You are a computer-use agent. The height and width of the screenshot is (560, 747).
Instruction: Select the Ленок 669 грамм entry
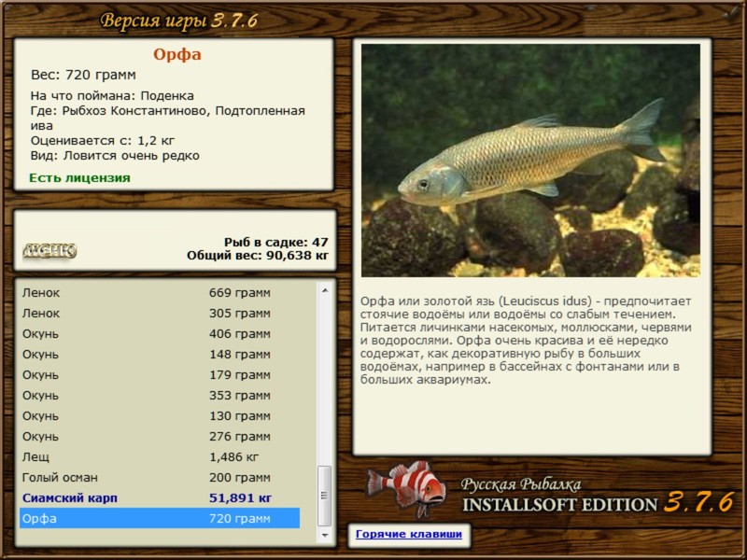159,292
